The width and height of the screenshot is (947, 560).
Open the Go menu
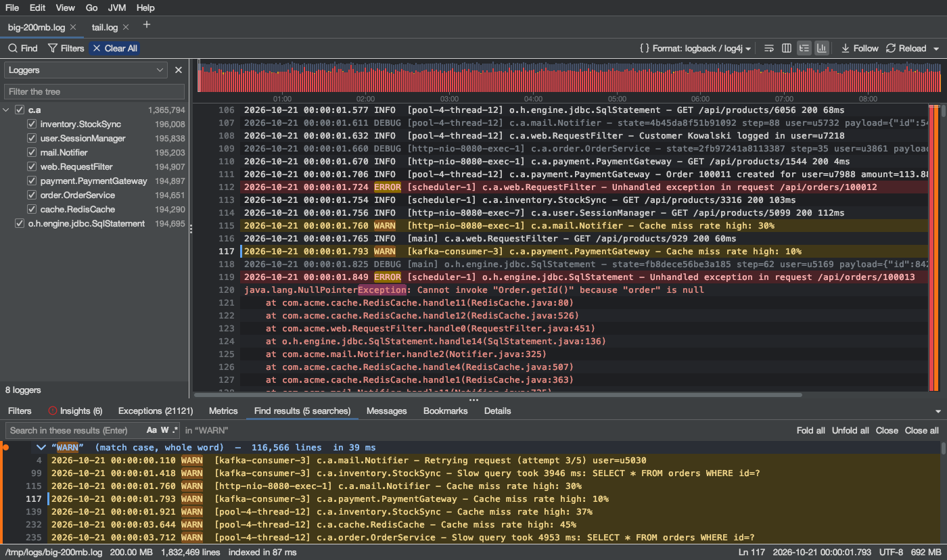[x=91, y=7]
